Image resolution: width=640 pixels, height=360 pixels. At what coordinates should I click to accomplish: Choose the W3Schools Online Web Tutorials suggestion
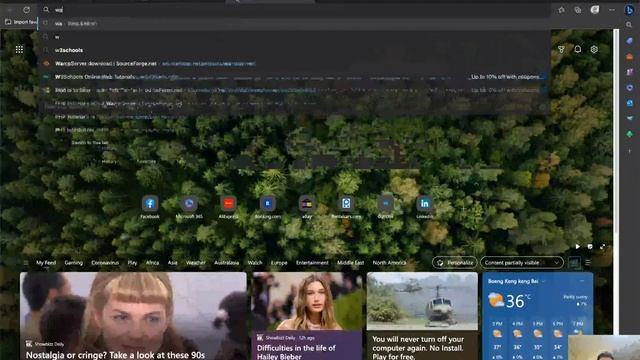(x=294, y=77)
